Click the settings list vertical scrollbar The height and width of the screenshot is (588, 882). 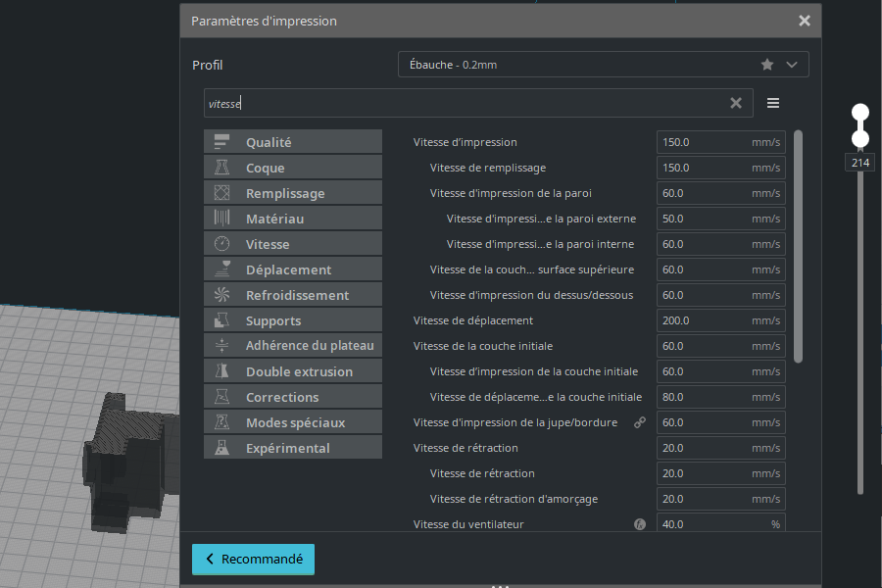click(x=798, y=246)
